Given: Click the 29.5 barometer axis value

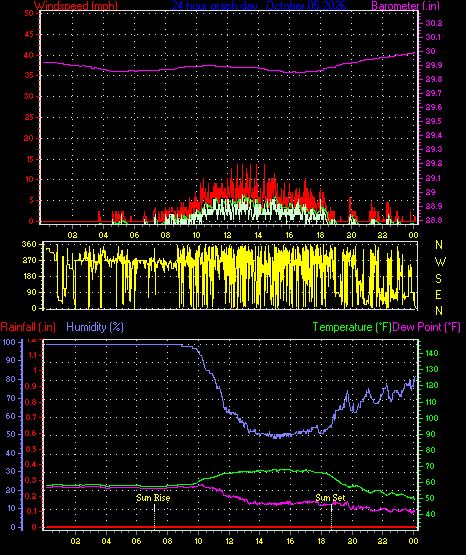Looking at the screenshot, I should [x=434, y=121].
